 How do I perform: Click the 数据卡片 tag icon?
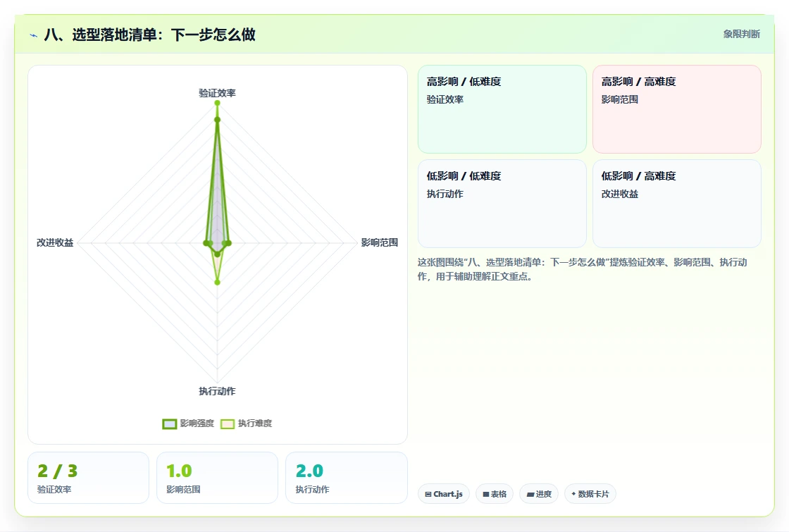(x=573, y=494)
